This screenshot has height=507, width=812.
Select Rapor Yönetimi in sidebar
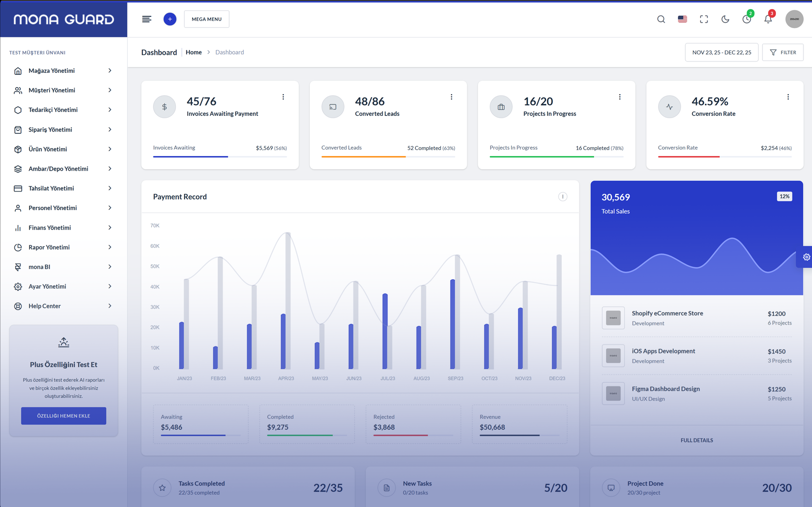point(63,247)
